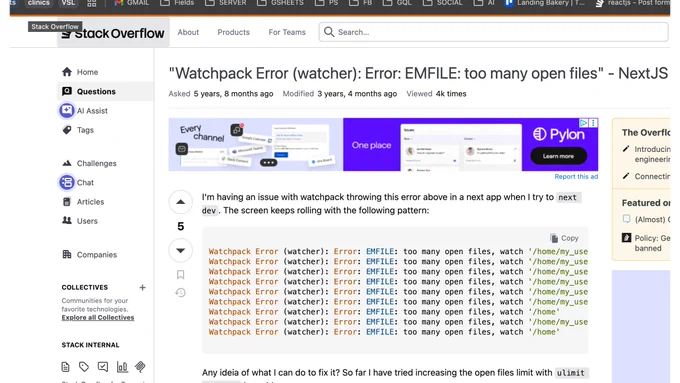Click the vote count 5
Viewport: 680px width, 383px height.
coord(180,226)
